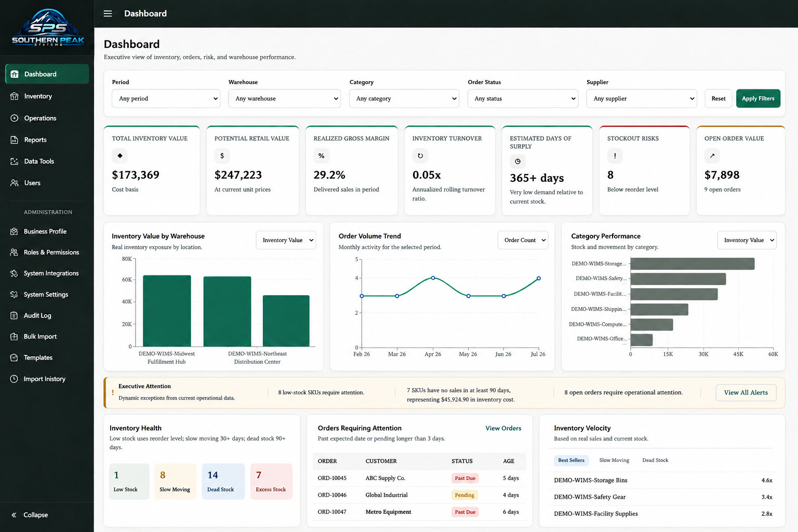The height and width of the screenshot is (532, 798).
Task: Click the Users sidebar icon
Action: click(15, 183)
